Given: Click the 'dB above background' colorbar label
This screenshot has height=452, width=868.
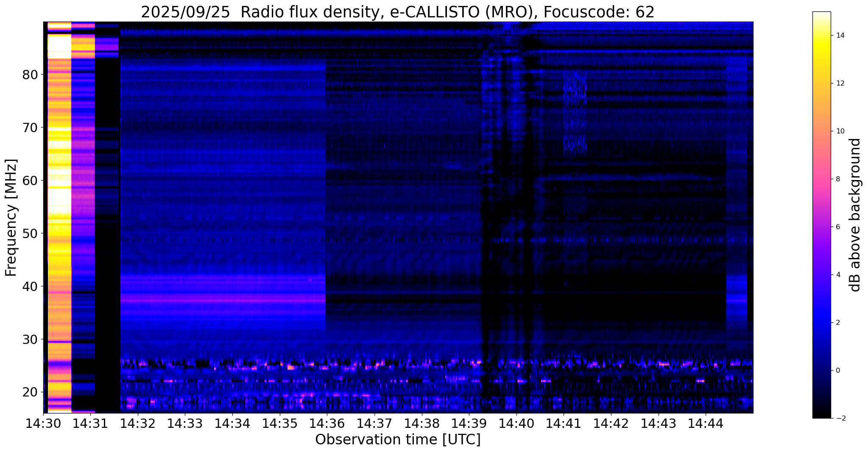Looking at the screenshot, I should (x=855, y=215).
